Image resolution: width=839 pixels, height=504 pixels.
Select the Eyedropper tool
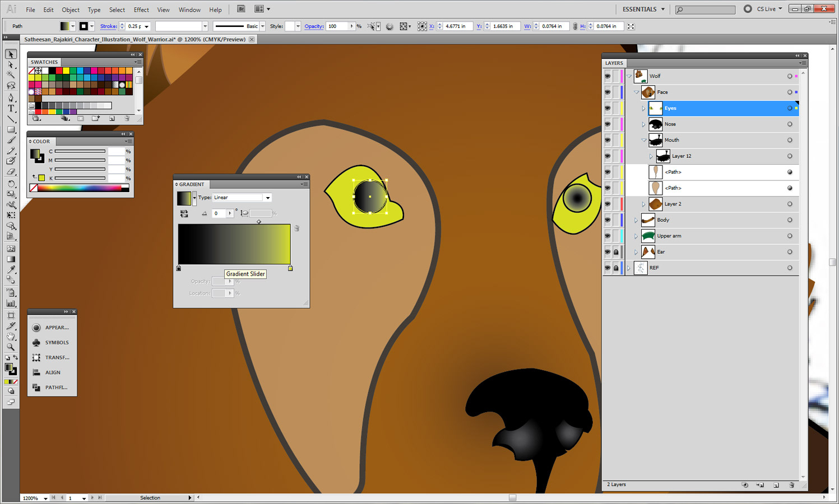tap(11, 270)
